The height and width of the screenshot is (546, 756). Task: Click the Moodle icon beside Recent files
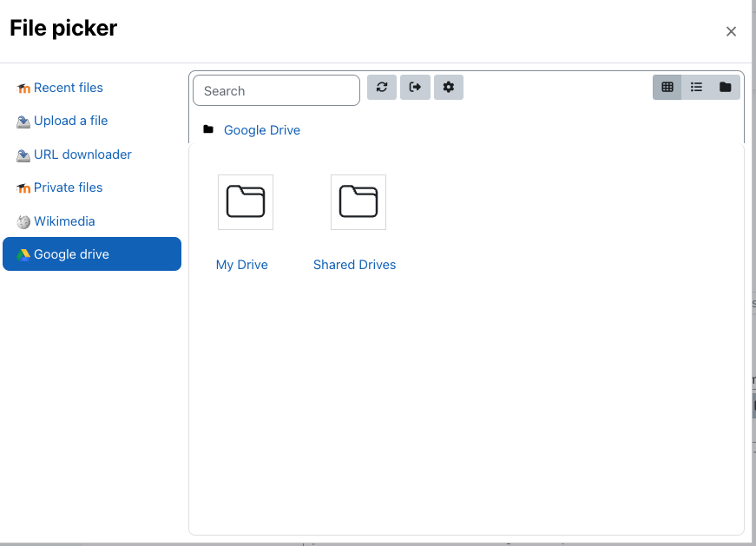click(x=23, y=89)
